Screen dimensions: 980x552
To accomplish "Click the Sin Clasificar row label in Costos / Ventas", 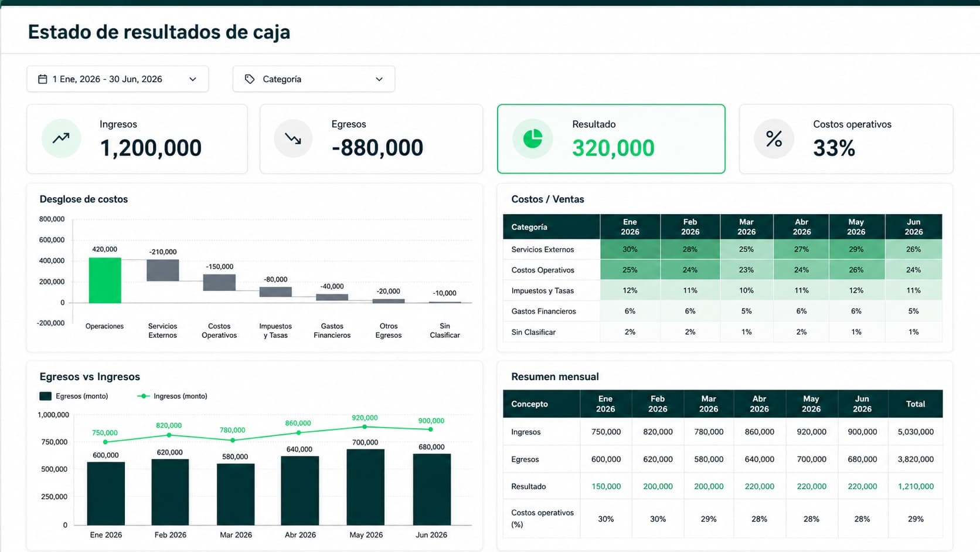I will tap(533, 332).
